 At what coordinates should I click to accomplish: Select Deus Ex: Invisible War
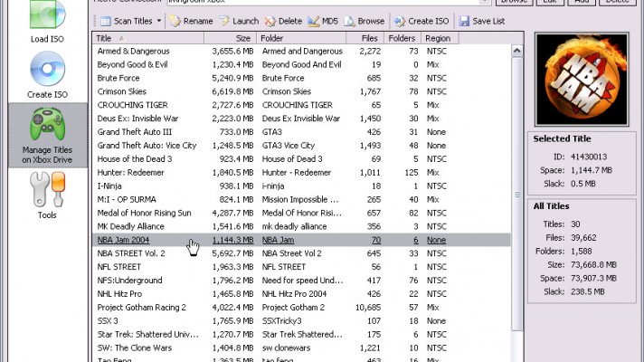137,119
